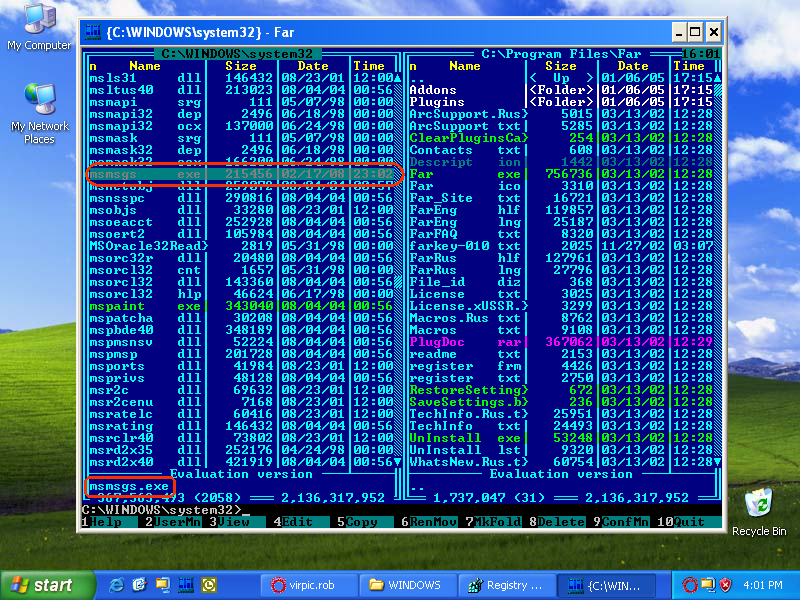This screenshot has width=800, height=600.
Task: Open Plugins folder in right panel
Action: click(561, 102)
